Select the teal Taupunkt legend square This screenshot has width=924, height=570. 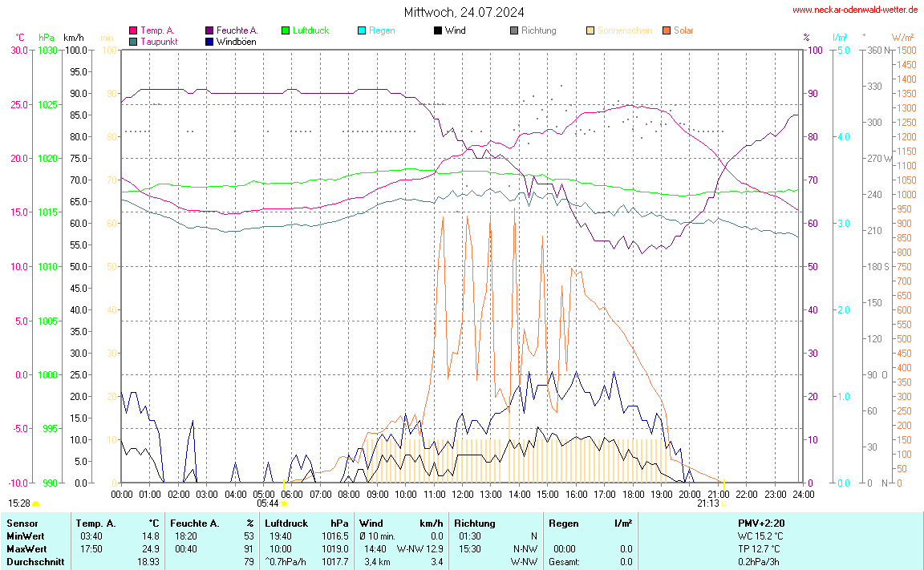tap(133, 41)
